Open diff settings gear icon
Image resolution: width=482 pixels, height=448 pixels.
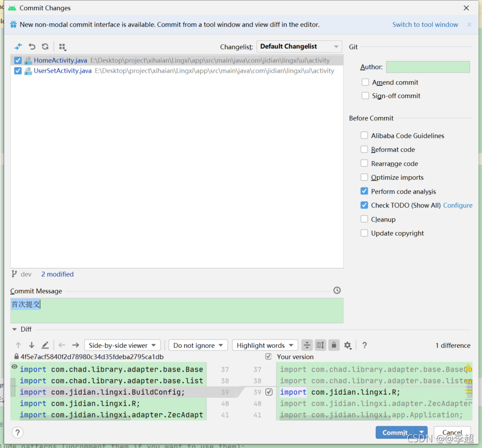click(x=348, y=346)
